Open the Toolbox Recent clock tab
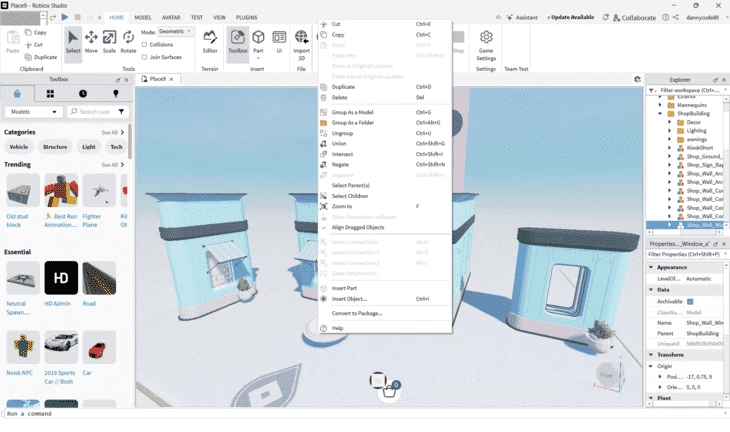The height and width of the screenshot is (432, 730). pyautogui.click(x=83, y=94)
